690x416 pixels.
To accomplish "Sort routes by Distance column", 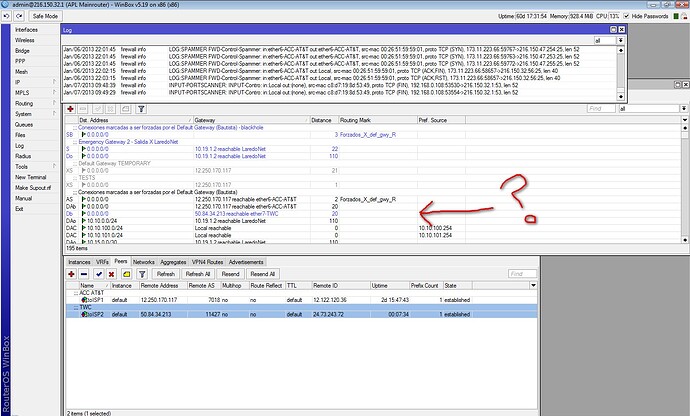I will pyautogui.click(x=324, y=120).
